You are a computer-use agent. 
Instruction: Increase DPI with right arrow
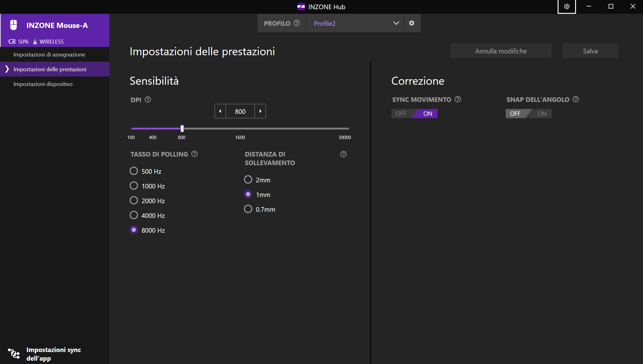click(260, 111)
